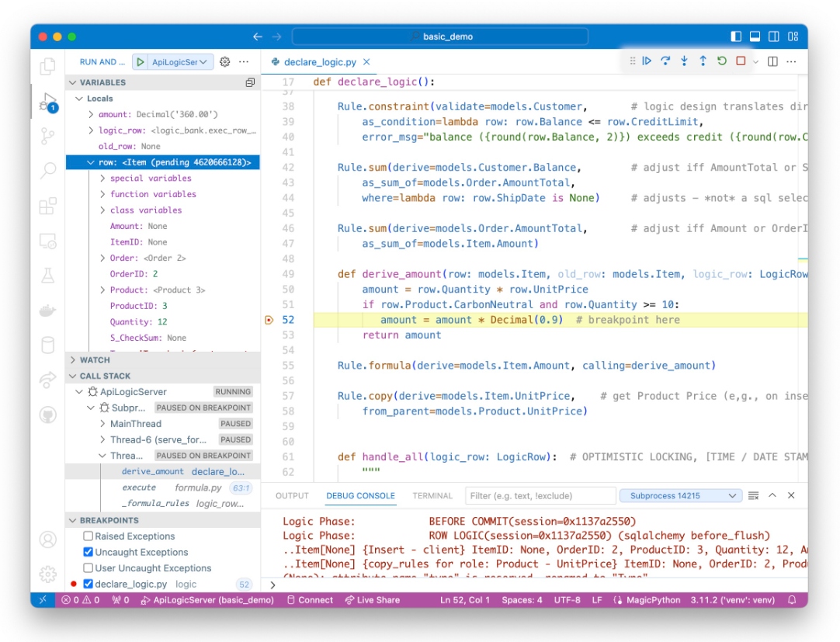The image size is (840, 642).
Task: Stop debugging with the red square icon
Action: (741, 61)
